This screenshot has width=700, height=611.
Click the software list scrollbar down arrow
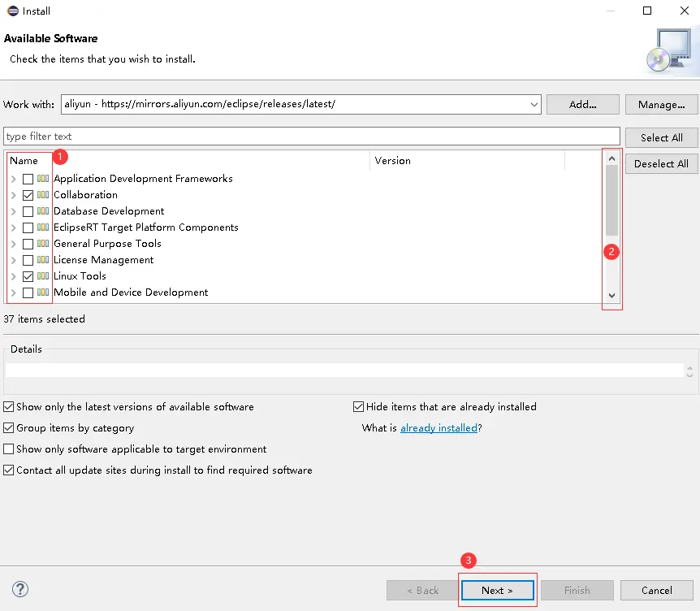click(x=612, y=296)
